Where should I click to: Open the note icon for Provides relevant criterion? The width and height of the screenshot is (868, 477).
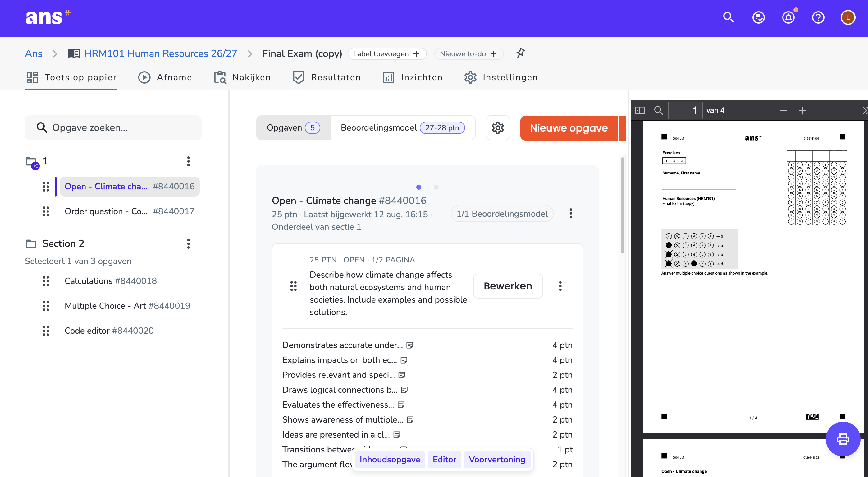(x=402, y=375)
